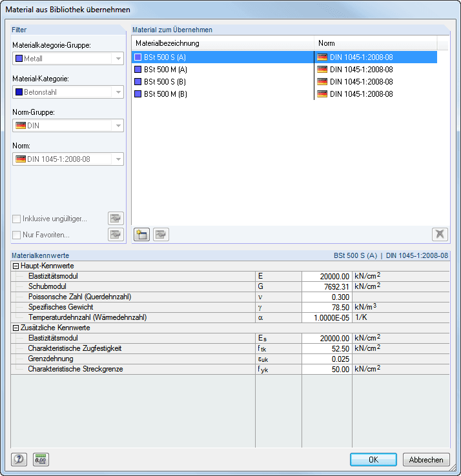Click Charakteristische Zugfestigkeit value 52.50

point(327,349)
